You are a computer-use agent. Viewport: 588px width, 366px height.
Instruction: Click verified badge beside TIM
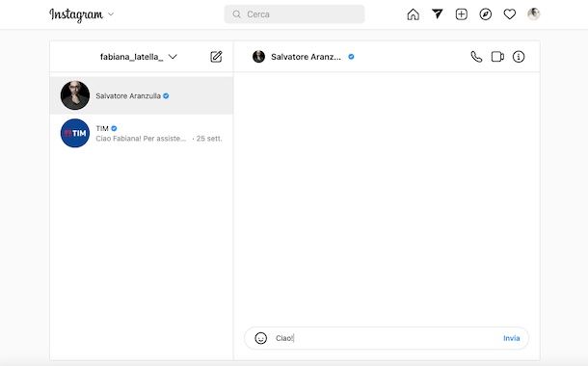[x=114, y=128]
